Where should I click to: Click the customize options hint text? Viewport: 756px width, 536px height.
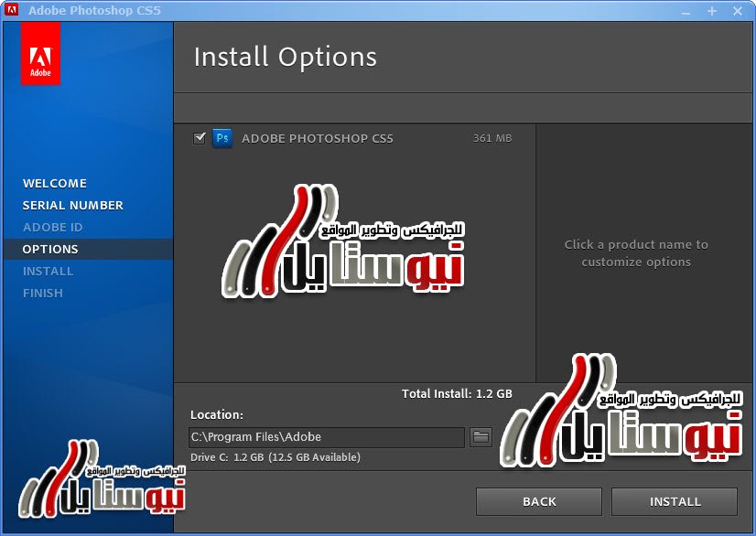[636, 253]
